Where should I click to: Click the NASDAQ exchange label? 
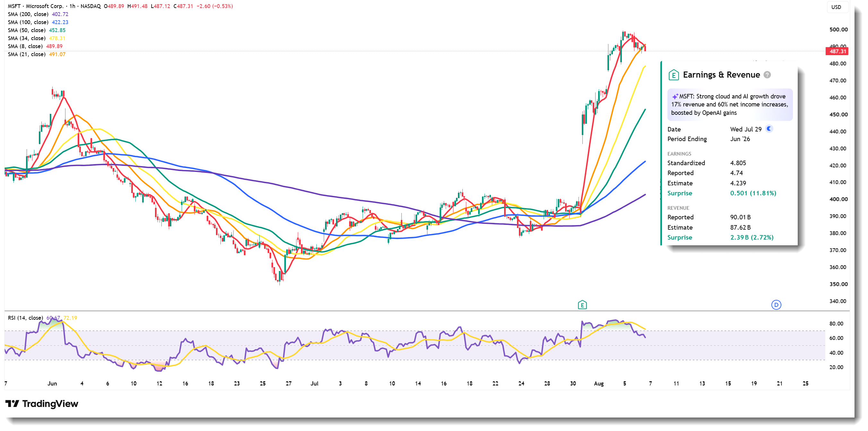click(x=90, y=6)
